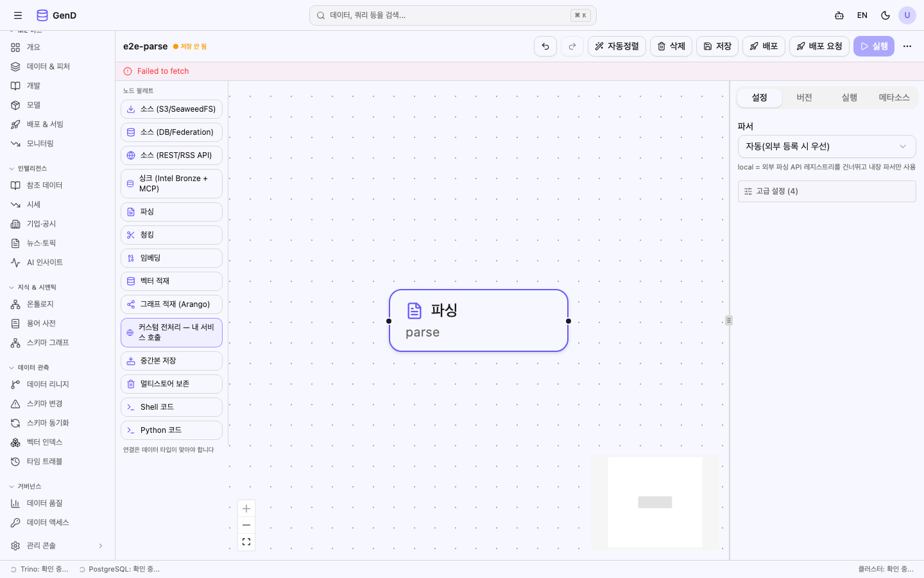Viewport: 924px width, 578px height.
Task: Open 개요 in sidebar
Action: click(58, 48)
